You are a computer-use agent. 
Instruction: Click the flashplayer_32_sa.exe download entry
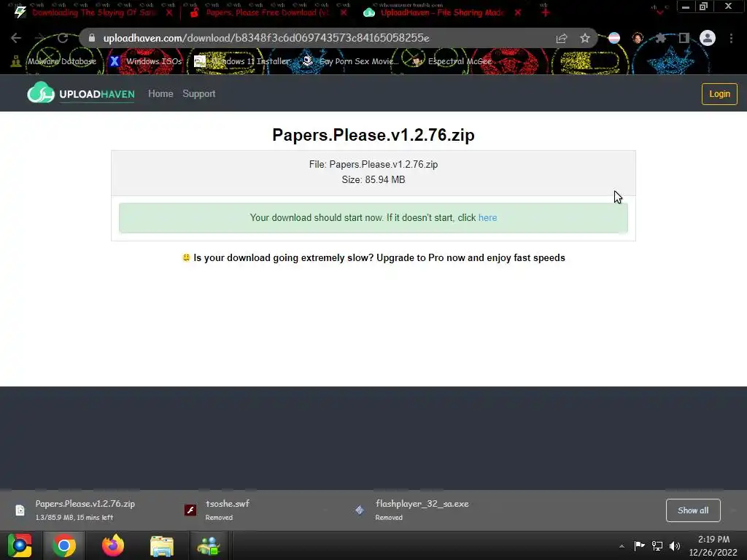coord(422,510)
